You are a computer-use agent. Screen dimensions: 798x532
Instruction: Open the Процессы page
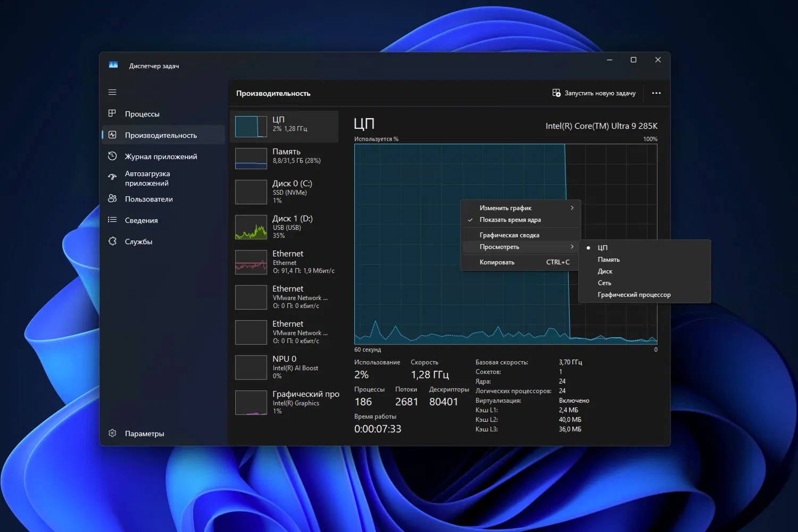pos(163,114)
